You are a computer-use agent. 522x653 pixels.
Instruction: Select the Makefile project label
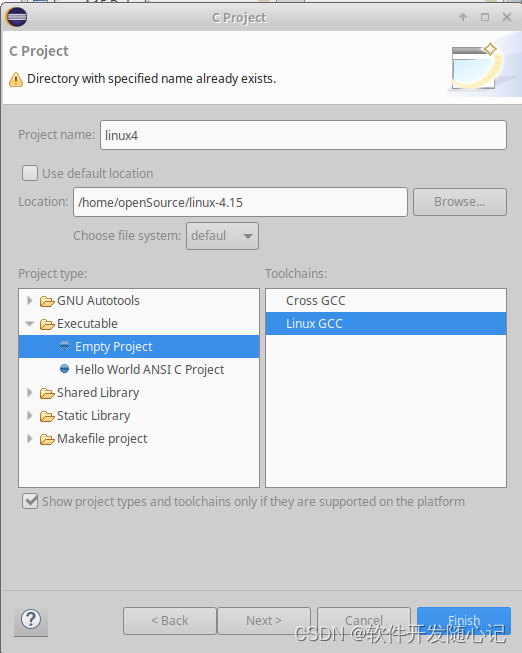(102, 439)
